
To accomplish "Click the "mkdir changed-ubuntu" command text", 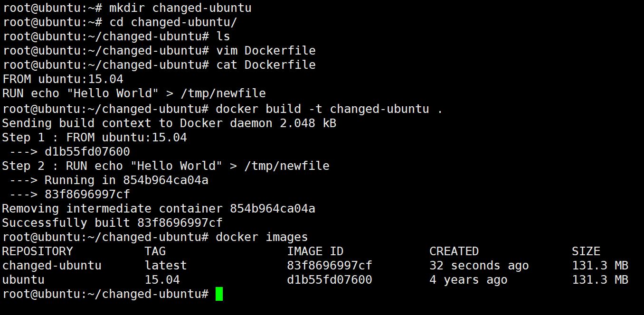I will [180, 8].
